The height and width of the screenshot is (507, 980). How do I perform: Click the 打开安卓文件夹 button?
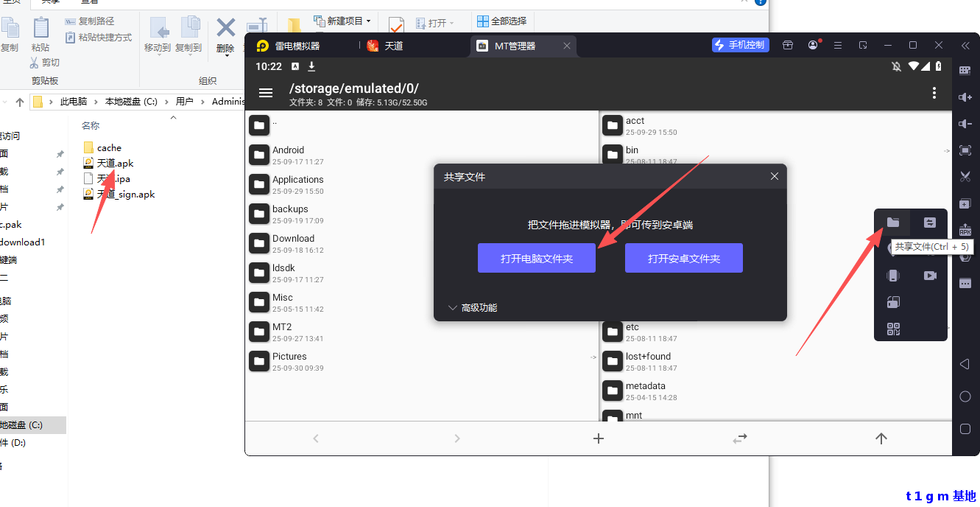[x=683, y=258]
